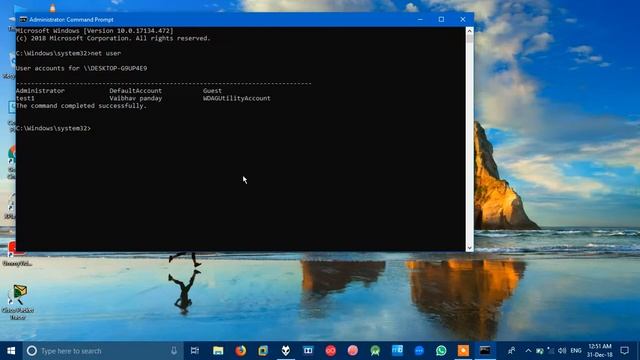
Task: Click the Cortana circle icon in search box
Action: [31, 351]
